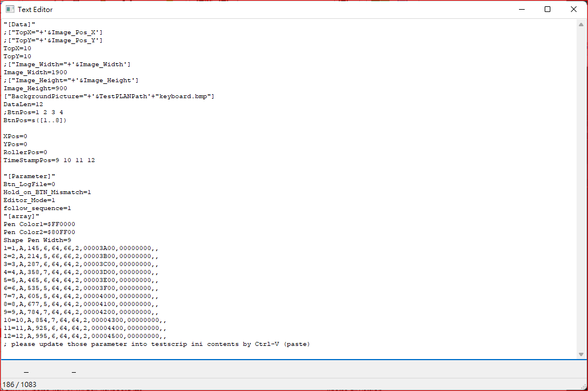Click array row 3=3,A,287 with code 00003C00
This screenshot has height=391, width=588.
pos(81,264)
